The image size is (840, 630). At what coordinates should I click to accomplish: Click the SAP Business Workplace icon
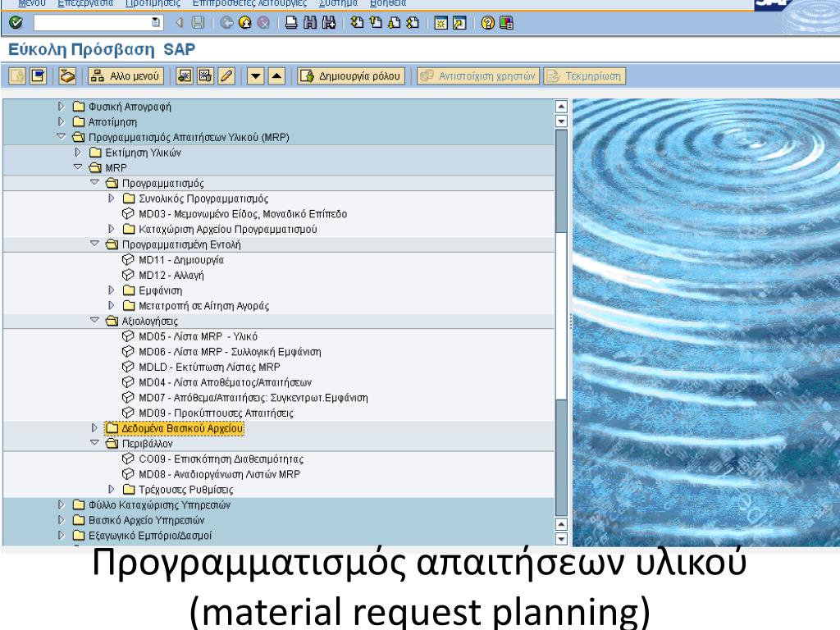pos(67,75)
